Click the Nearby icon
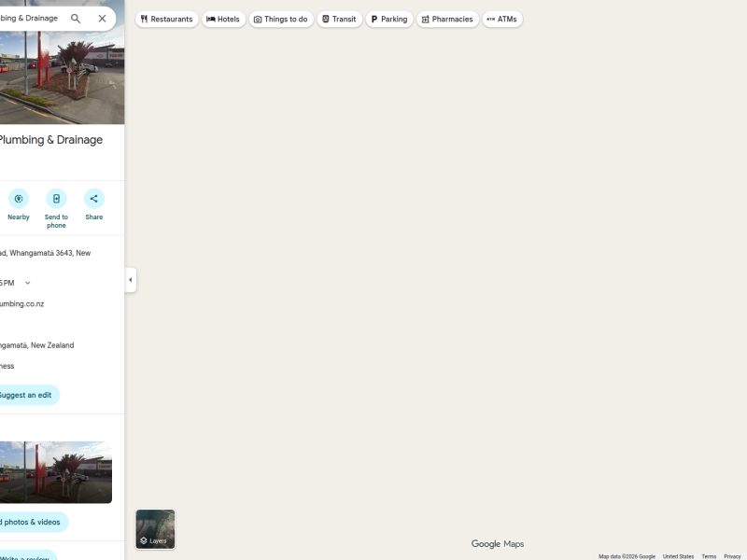Image resolution: width=747 pixels, height=560 pixels. tap(19, 199)
